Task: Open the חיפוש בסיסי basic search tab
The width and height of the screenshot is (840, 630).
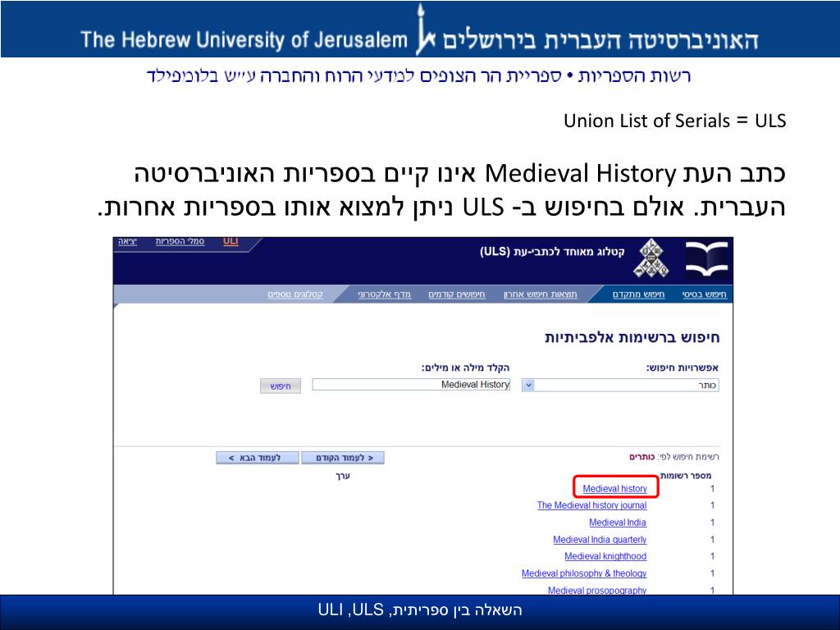Action: (704, 294)
